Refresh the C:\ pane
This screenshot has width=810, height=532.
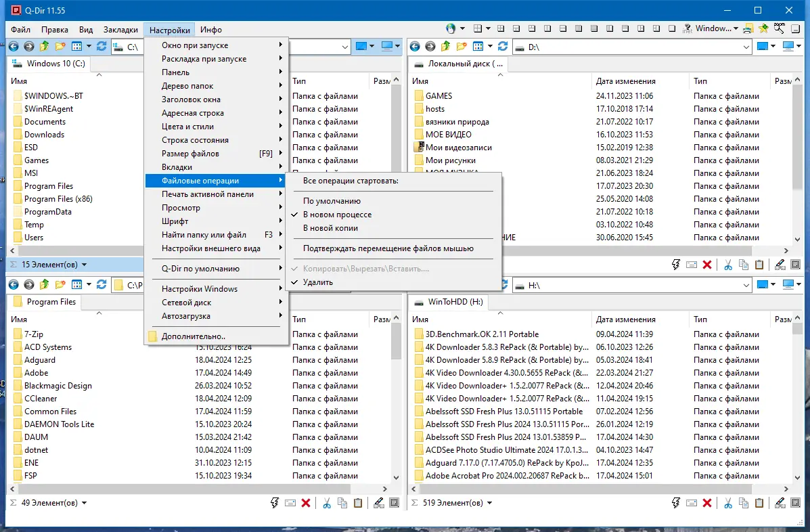tap(102, 47)
